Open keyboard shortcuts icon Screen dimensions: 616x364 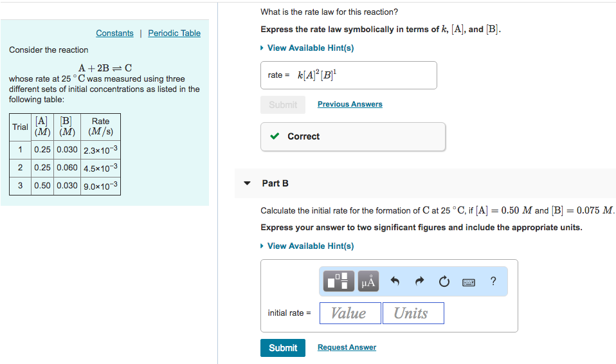469,282
